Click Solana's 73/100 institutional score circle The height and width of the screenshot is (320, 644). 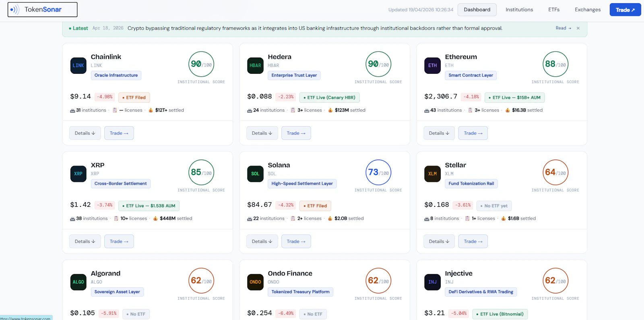(x=378, y=172)
